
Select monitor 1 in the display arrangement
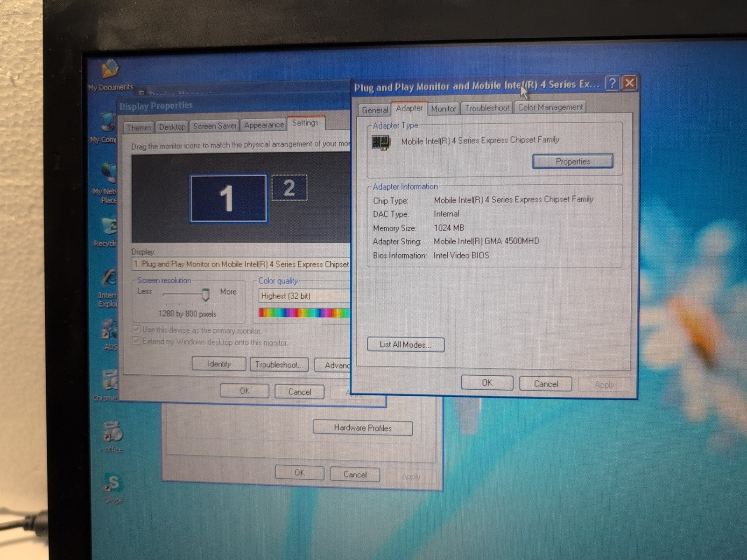point(228,198)
